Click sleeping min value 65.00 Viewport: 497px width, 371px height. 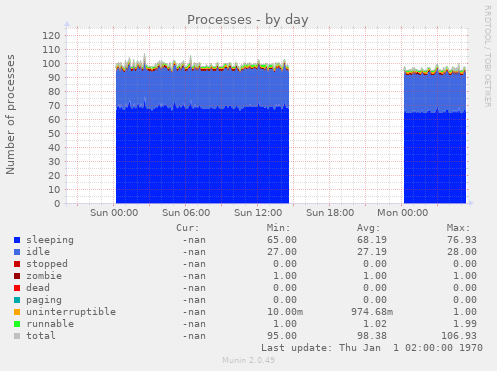[x=282, y=240]
